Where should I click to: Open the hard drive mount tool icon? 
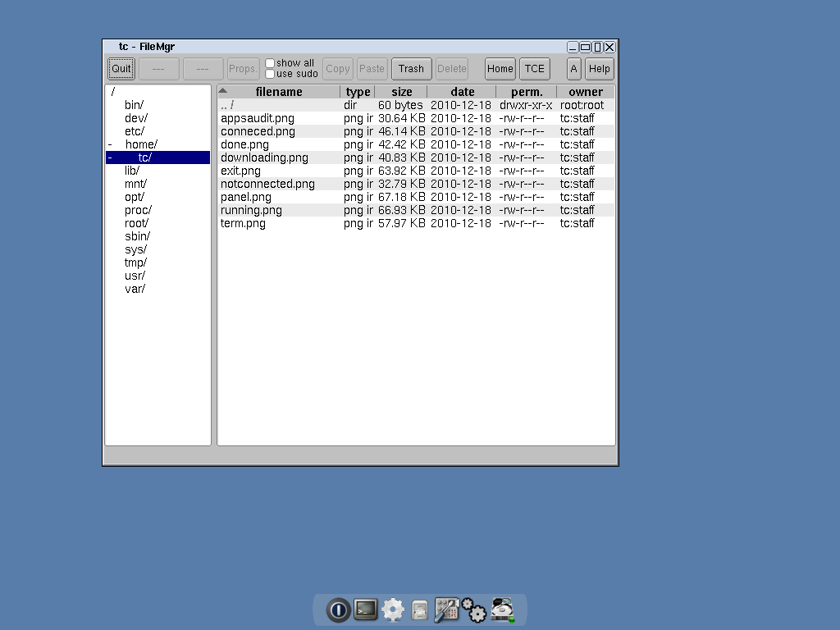pos(502,609)
